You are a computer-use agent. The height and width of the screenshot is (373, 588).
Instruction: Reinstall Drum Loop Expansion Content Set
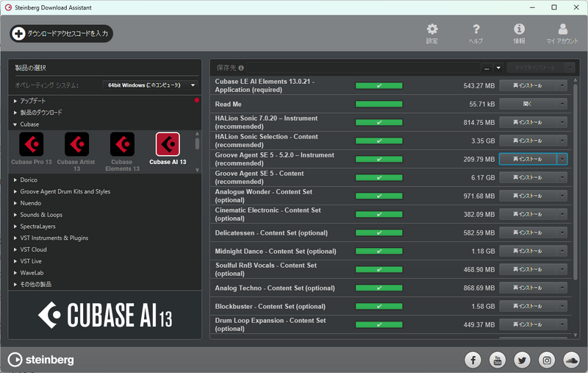(528, 324)
